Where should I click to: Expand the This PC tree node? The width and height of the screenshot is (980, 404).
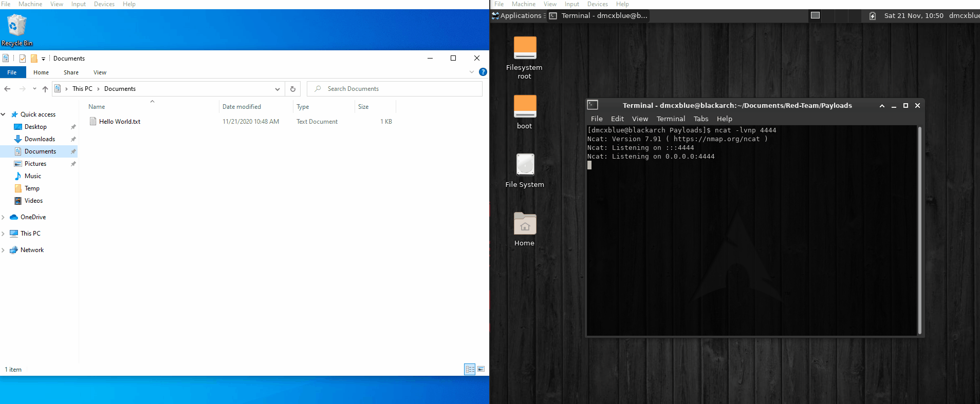3,234
